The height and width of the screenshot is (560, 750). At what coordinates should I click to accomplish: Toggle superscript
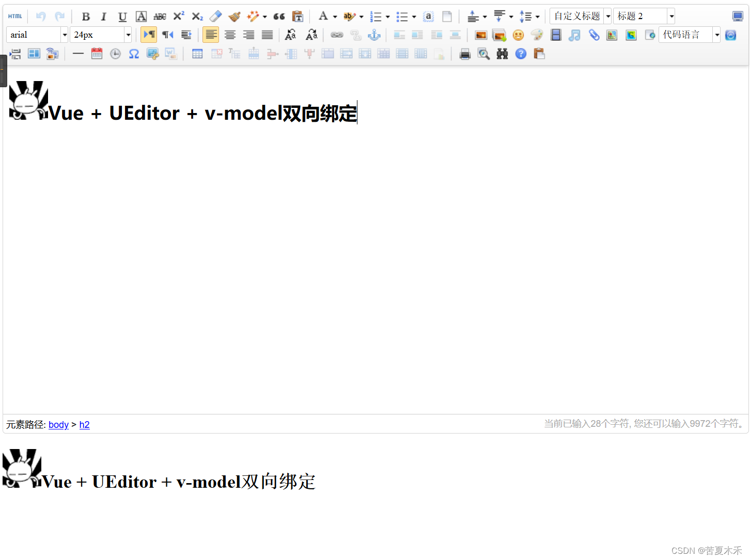[x=179, y=17]
